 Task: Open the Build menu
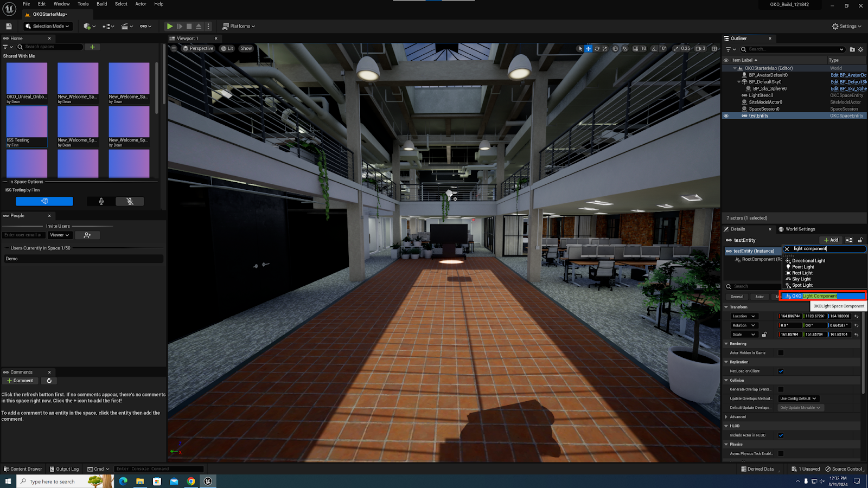pos(101,4)
